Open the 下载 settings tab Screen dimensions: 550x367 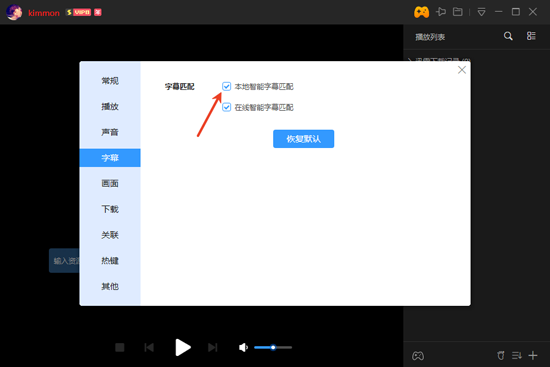point(110,209)
